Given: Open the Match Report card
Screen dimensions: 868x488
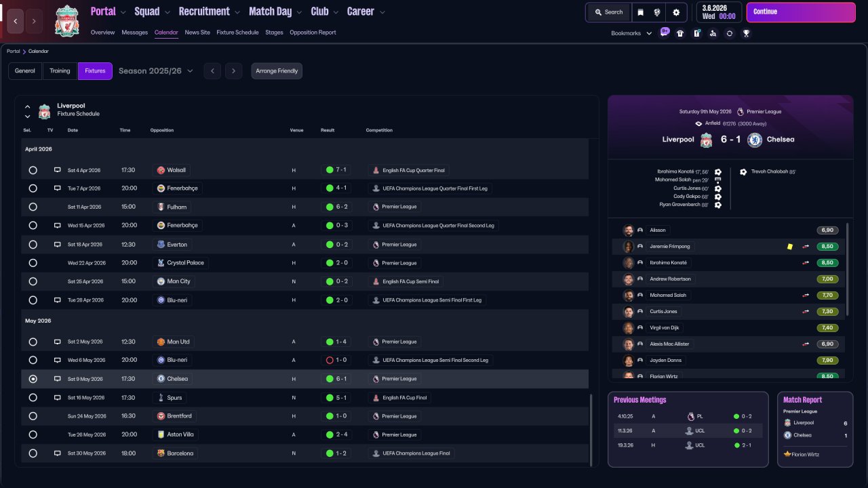Looking at the screenshot, I should point(814,429).
